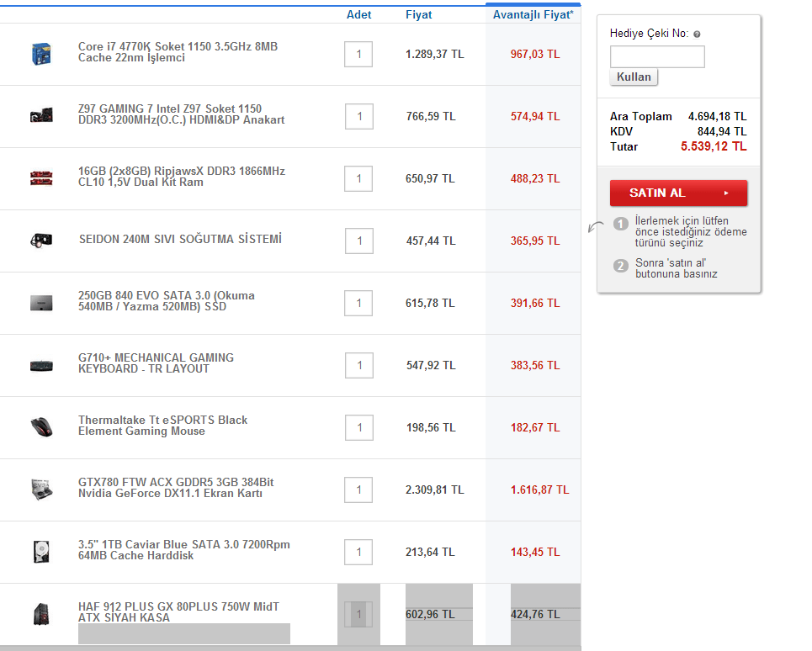Click the Caviar Blue harddisk thumbnail

(x=41, y=552)
